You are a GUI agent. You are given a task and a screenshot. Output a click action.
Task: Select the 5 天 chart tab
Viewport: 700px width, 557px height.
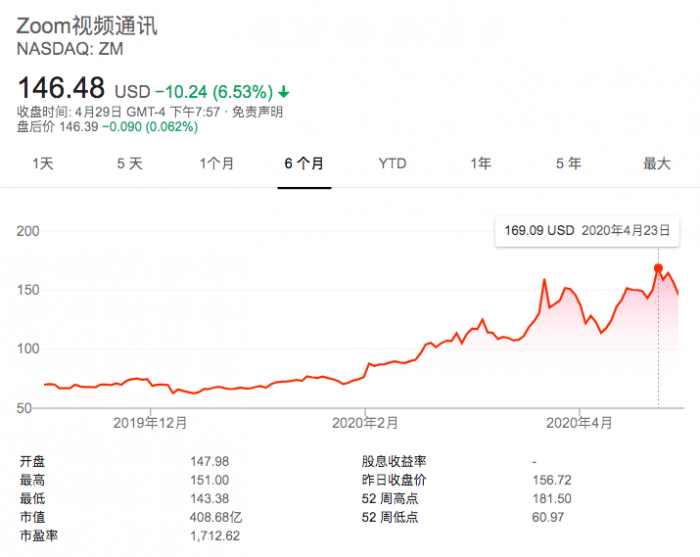pyautogui.click(x=129, y=164)
